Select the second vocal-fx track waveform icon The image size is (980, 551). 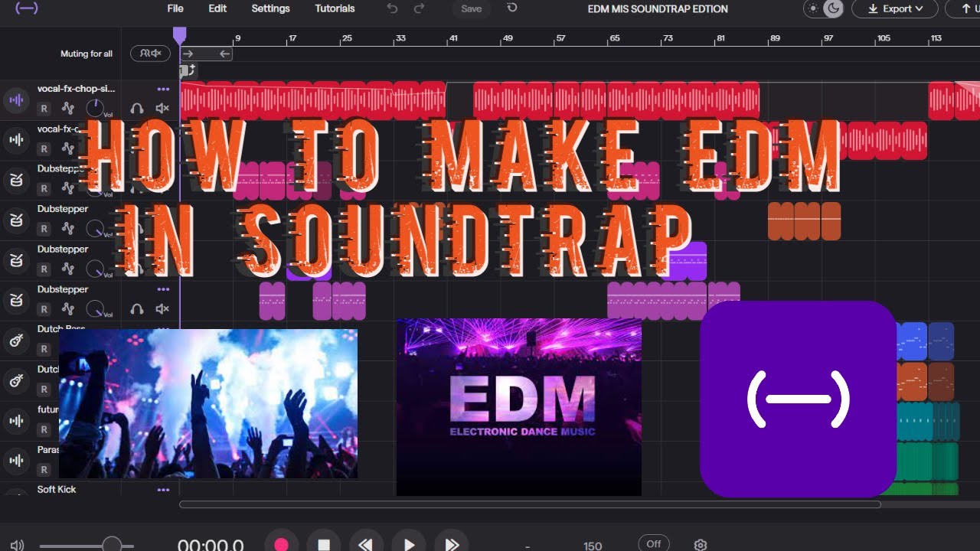click(x=15, y=140)
